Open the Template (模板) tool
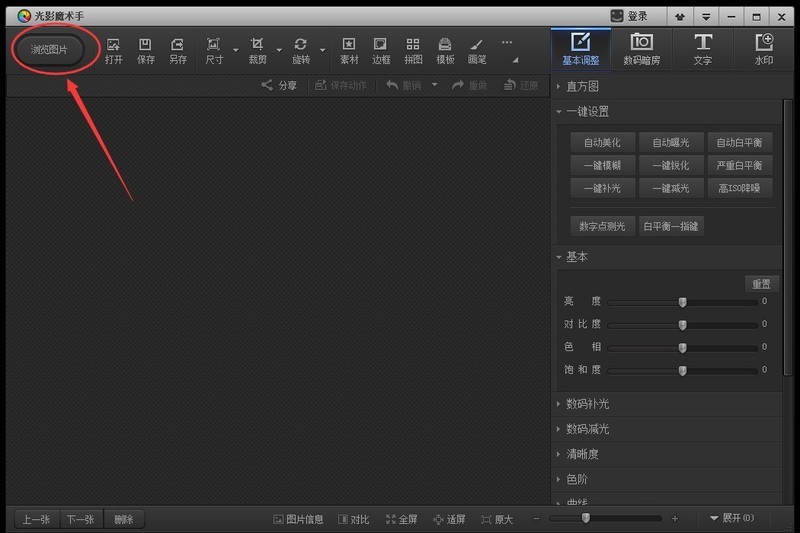This screenshot has width=800, height=533. coord(445,50)
